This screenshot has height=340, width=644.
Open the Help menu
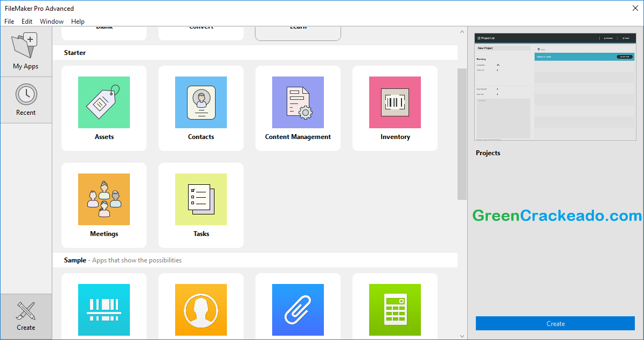point(78,21)
